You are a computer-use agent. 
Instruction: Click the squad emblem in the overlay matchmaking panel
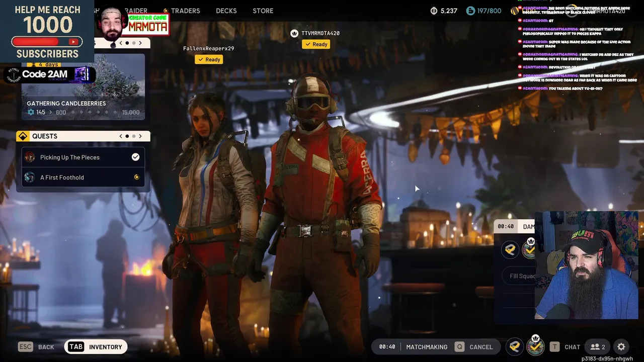(x=510, y=250)
